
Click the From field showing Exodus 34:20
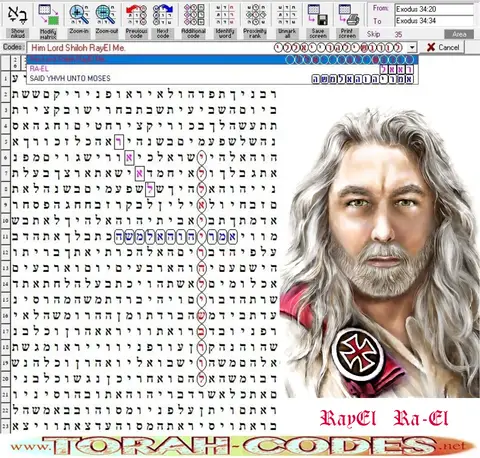[434, 9]
